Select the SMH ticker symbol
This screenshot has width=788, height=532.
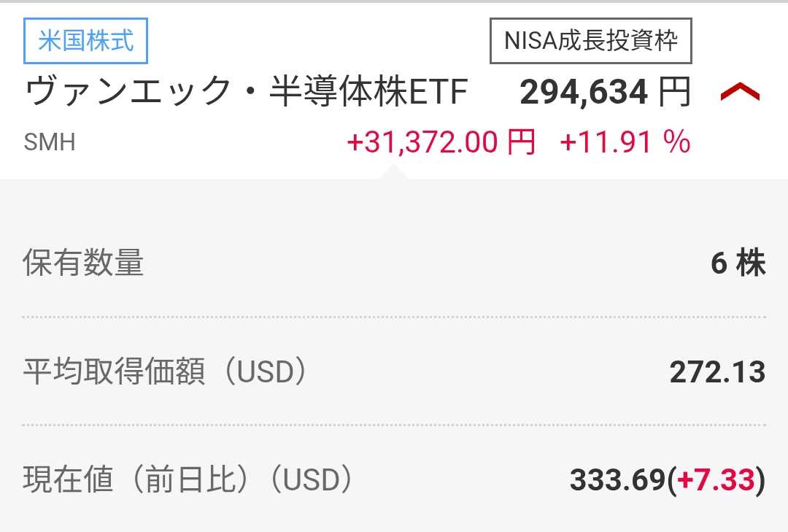(50, 142)
